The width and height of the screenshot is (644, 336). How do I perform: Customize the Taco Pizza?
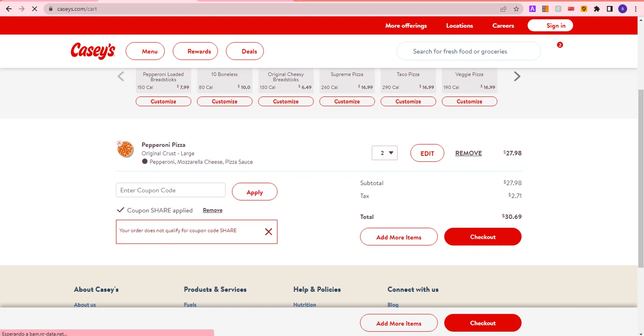tap(408, 102)
